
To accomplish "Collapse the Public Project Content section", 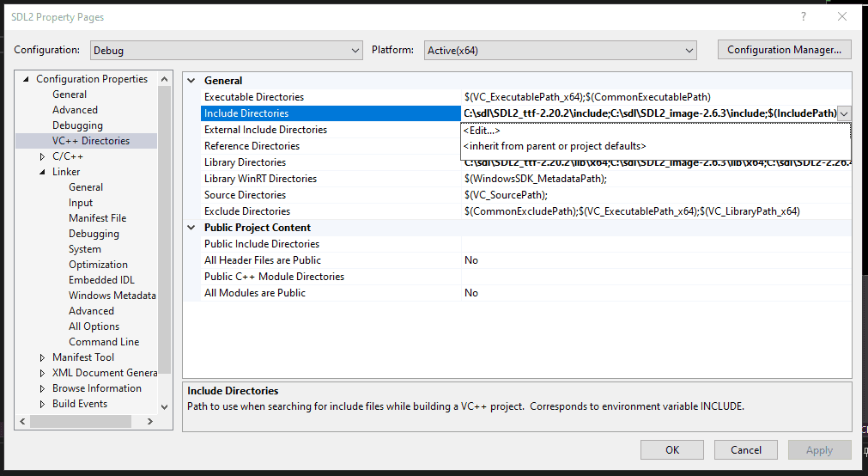I will point(191,228).
